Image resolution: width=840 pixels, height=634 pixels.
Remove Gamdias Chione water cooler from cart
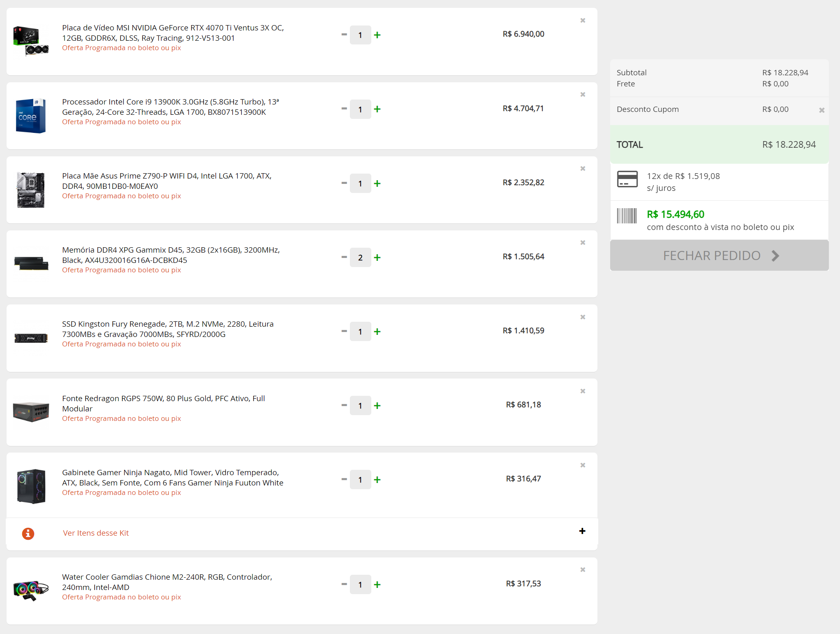click(583, 569)
